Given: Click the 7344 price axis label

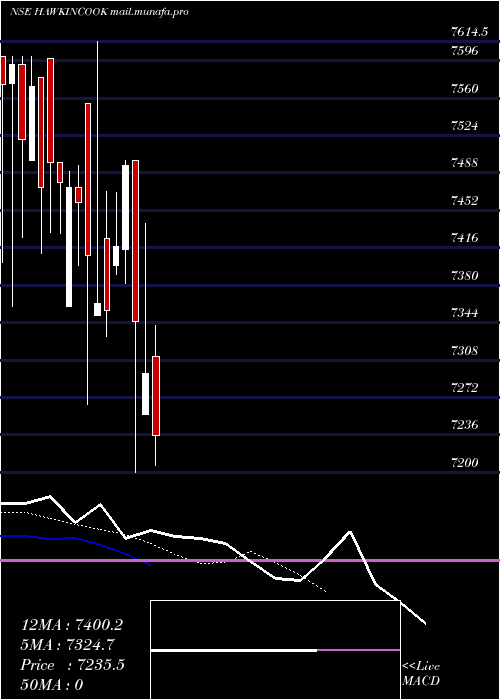Looking at the screenshot, I should point(465,312).
